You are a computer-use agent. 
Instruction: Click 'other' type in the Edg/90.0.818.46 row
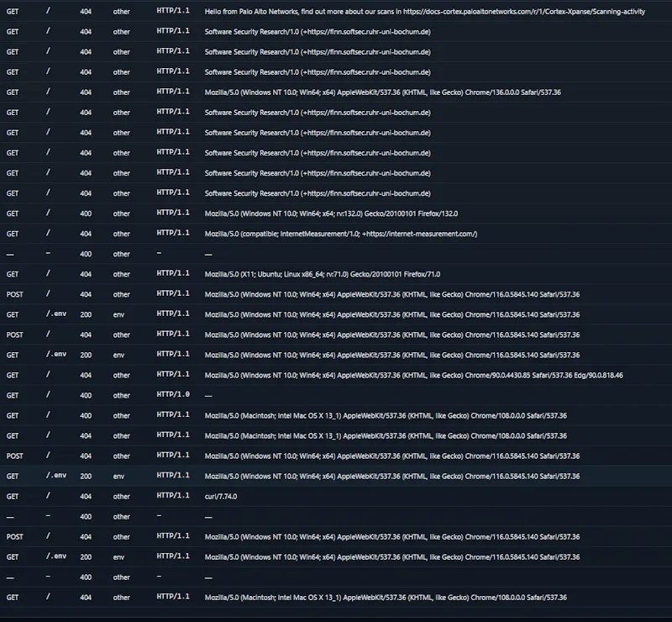[x=121, y=376]
